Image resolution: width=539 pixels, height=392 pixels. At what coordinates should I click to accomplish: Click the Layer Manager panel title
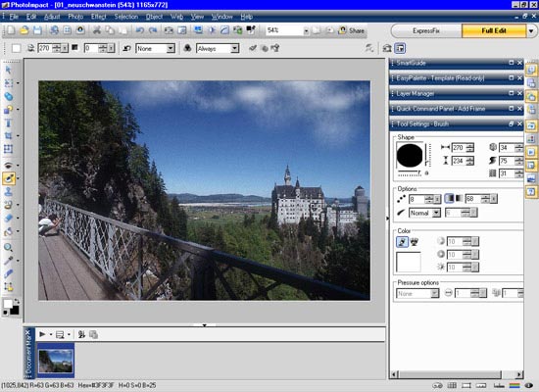416,93
